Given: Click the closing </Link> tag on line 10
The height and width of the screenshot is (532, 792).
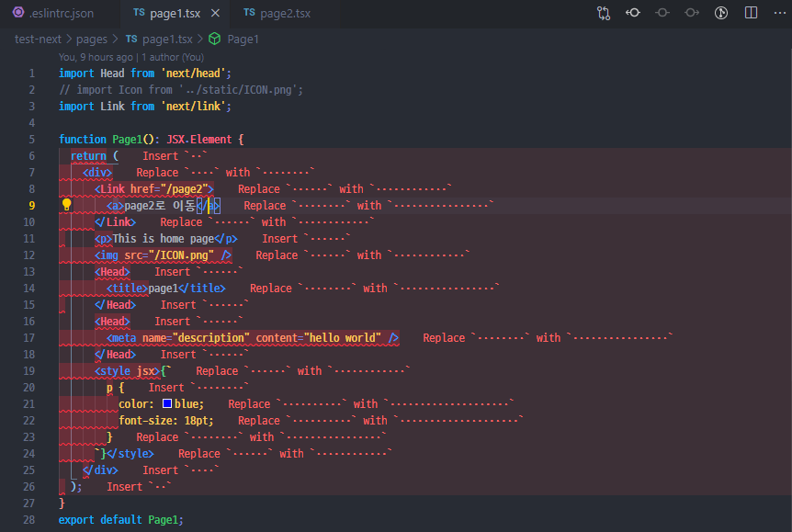Looking at the screenshot, I should point(115,221).
